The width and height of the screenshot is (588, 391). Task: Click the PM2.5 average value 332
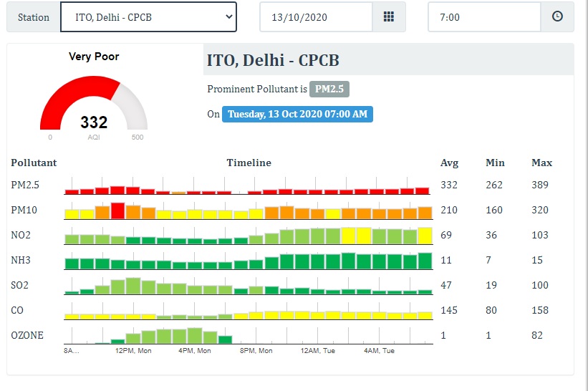[x=449, y=185]
